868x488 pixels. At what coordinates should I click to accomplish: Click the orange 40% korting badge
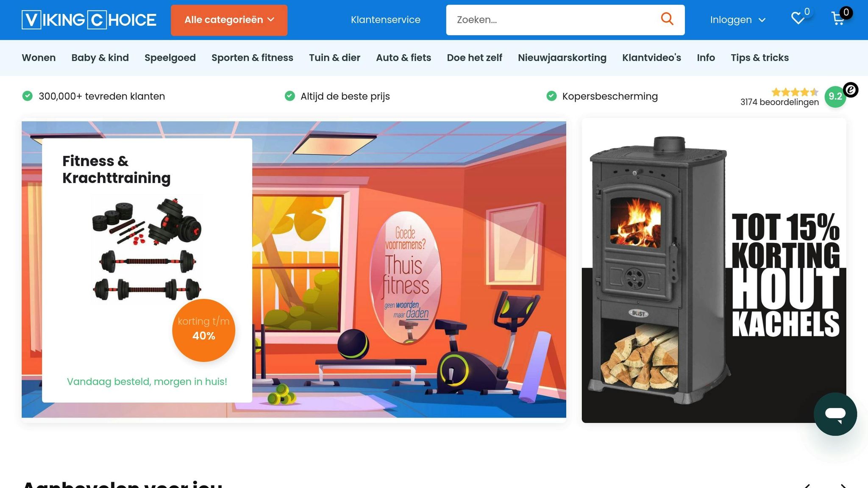coord(203,330)
